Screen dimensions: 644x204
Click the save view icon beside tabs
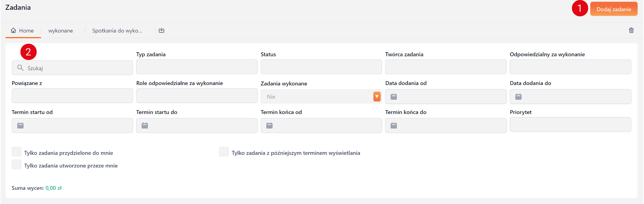pos(162,31)
